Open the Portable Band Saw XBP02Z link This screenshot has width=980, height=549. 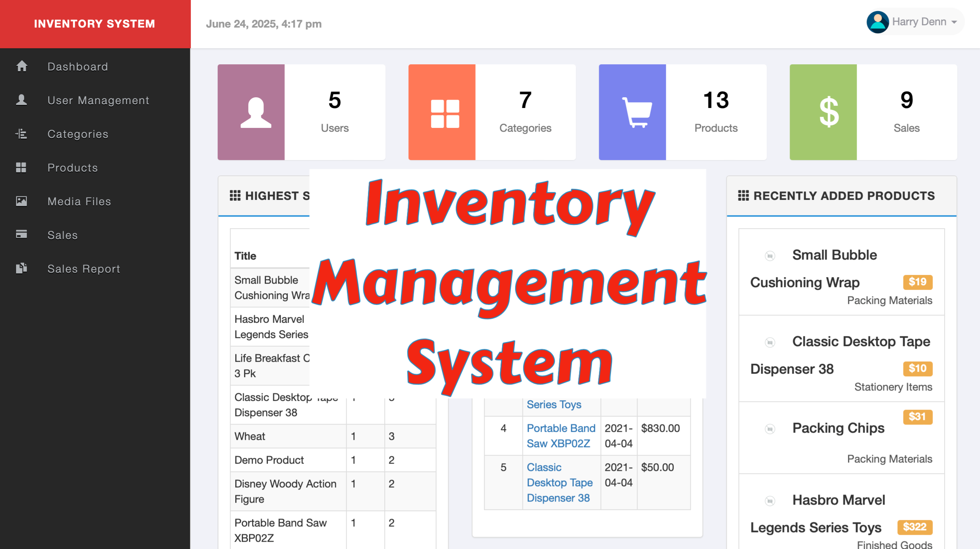561,436
